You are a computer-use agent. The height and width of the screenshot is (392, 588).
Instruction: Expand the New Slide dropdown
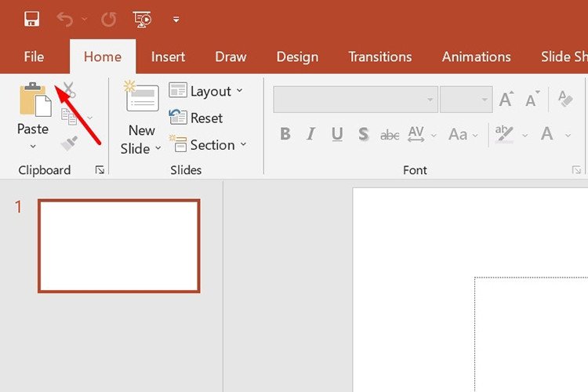158,148
